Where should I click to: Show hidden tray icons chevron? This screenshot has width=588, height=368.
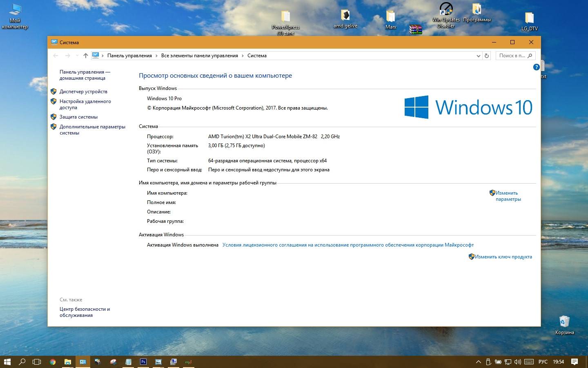[x=479, y=361]
